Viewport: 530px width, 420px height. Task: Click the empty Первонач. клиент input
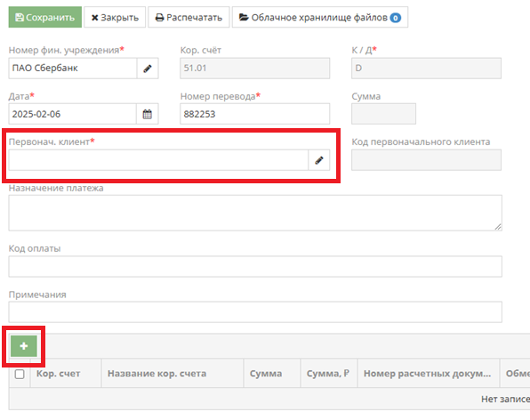(158, 160)
